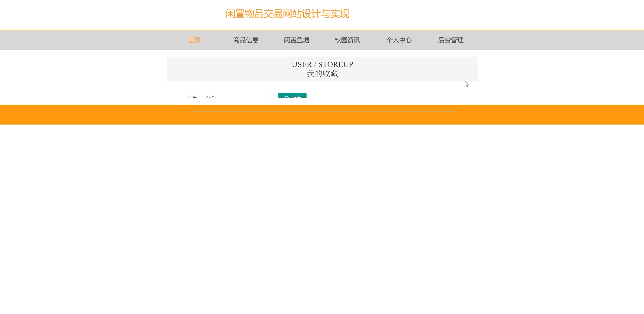Open the 商品信息 menu item
The height and width of the screenshot is (314, 644).
click(246, 40)
